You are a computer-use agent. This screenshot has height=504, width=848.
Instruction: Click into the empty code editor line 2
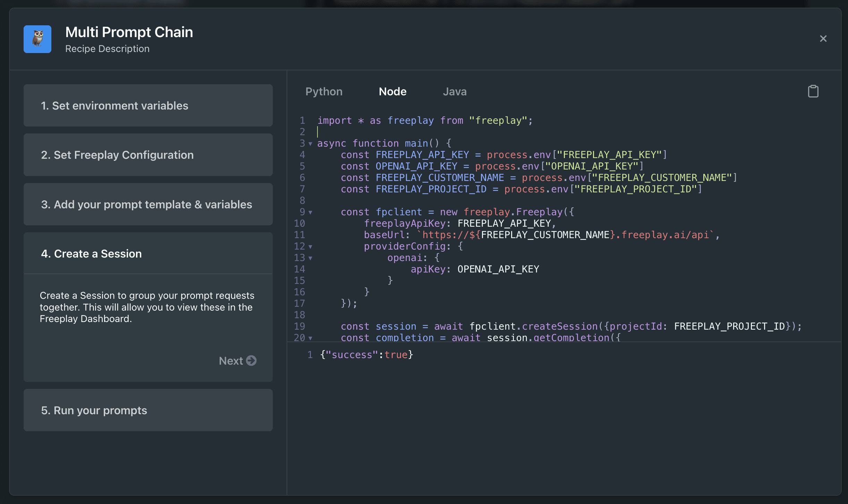coord(416,132)
